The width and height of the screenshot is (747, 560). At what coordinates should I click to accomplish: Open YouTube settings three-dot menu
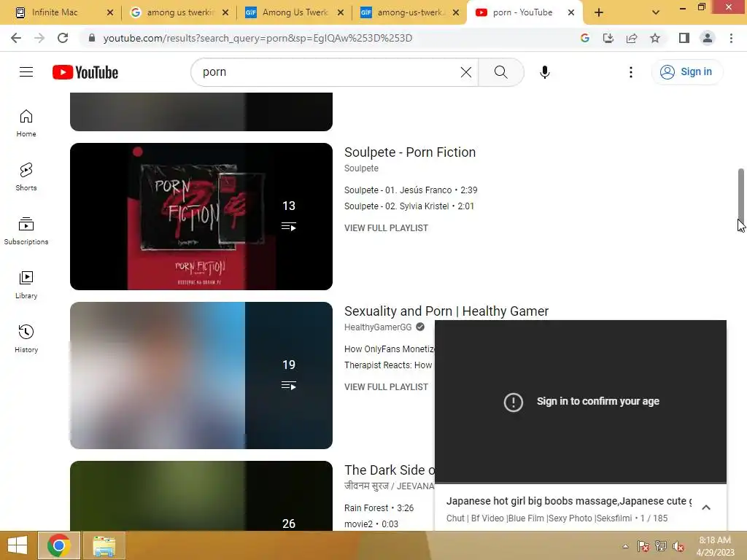coord(631,72)
